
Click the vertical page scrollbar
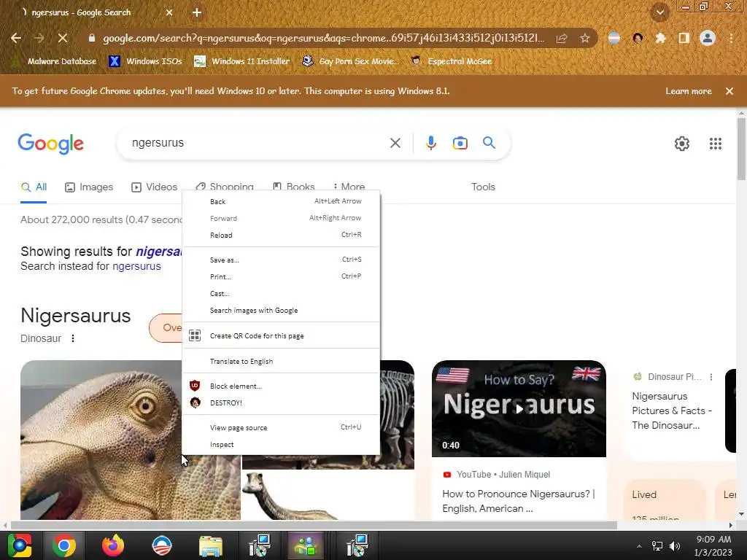click(x=741, y=147)
